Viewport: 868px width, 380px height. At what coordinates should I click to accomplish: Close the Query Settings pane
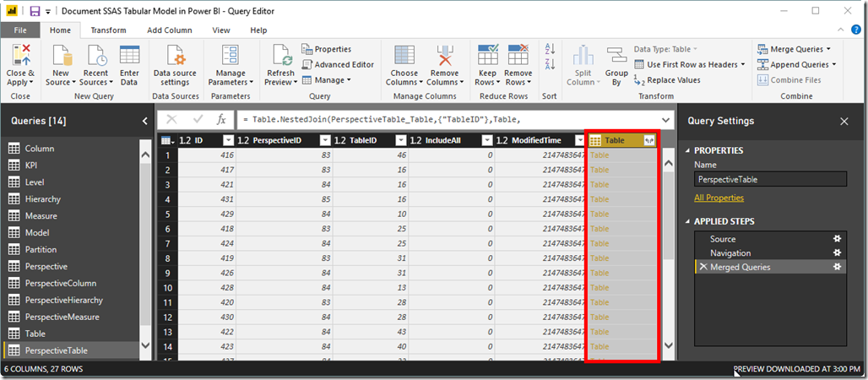coord(844,122)
